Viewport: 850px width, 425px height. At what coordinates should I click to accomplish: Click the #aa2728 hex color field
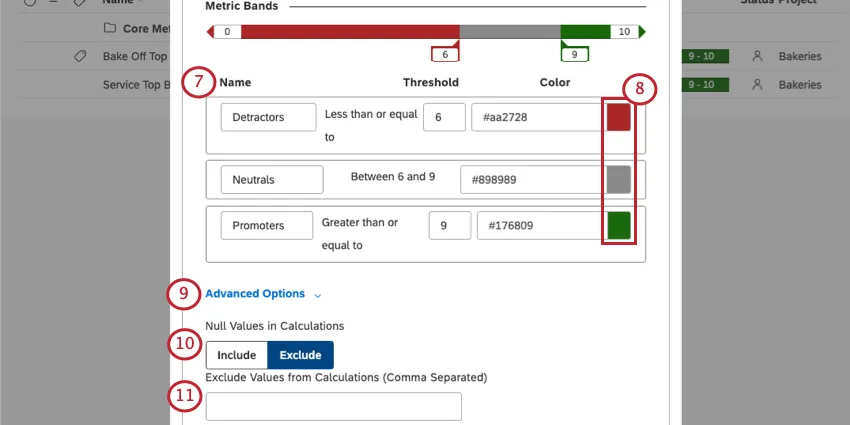tap(538, 117)
